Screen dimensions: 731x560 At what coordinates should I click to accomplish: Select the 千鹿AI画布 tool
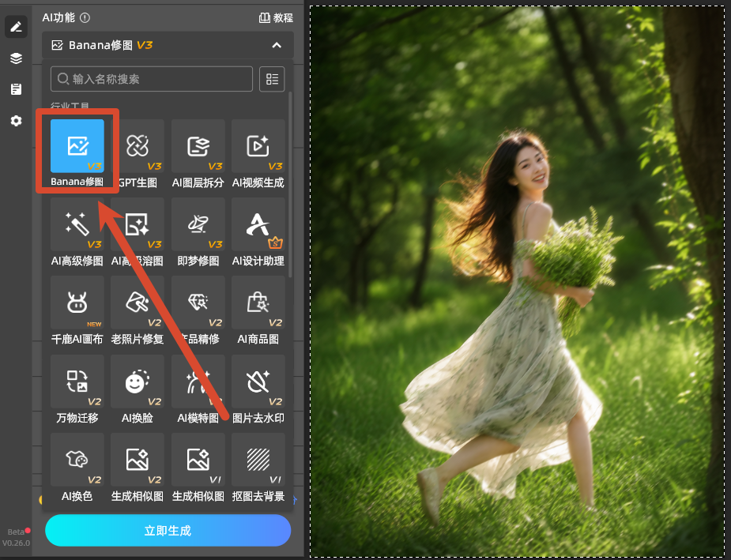77,303
